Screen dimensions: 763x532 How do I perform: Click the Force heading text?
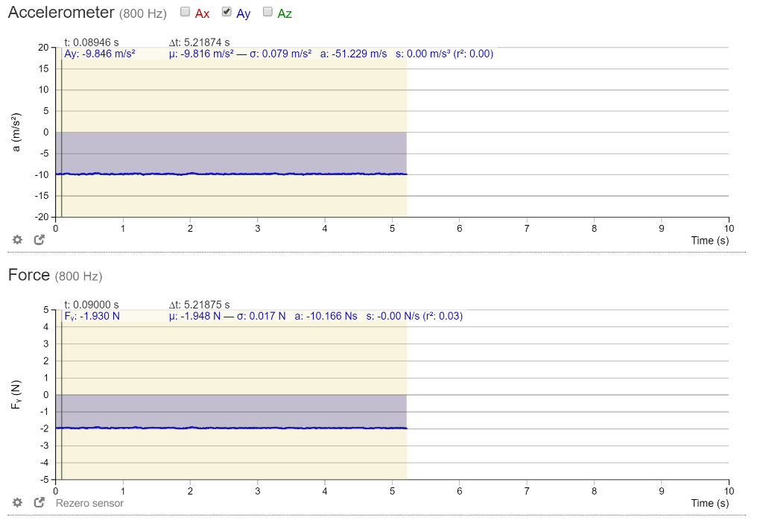[29, 275]
